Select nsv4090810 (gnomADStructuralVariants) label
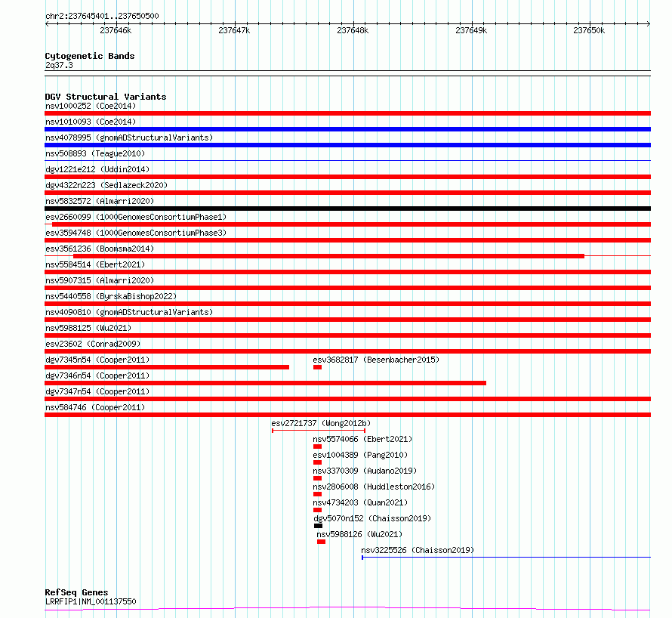This screenshot has width=672, height=618. coord(129,312)
